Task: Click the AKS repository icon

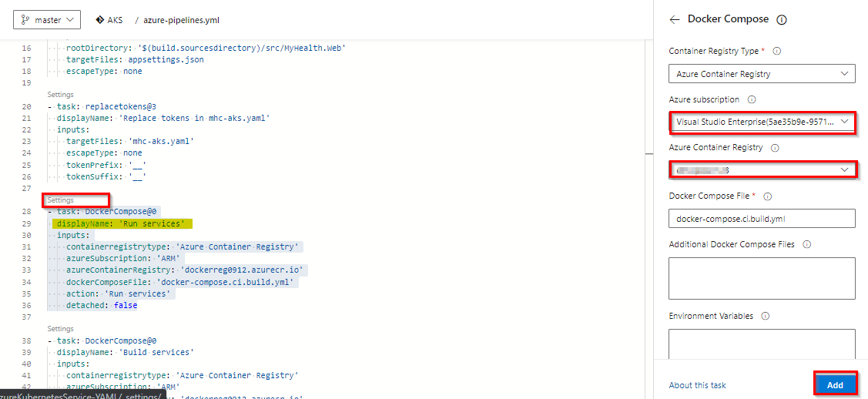Action: click(x=99, y=20)
